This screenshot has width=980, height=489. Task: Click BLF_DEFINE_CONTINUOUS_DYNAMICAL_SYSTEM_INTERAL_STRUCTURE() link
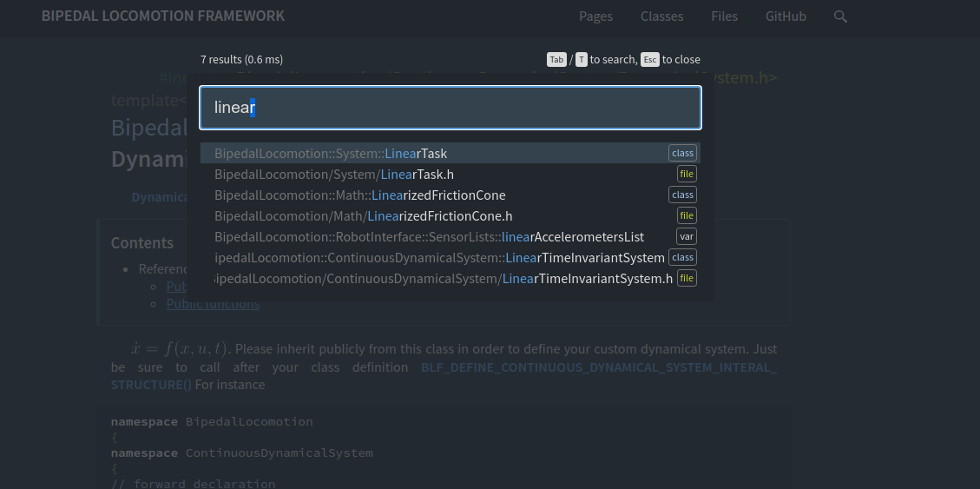[x=444, y=376]
